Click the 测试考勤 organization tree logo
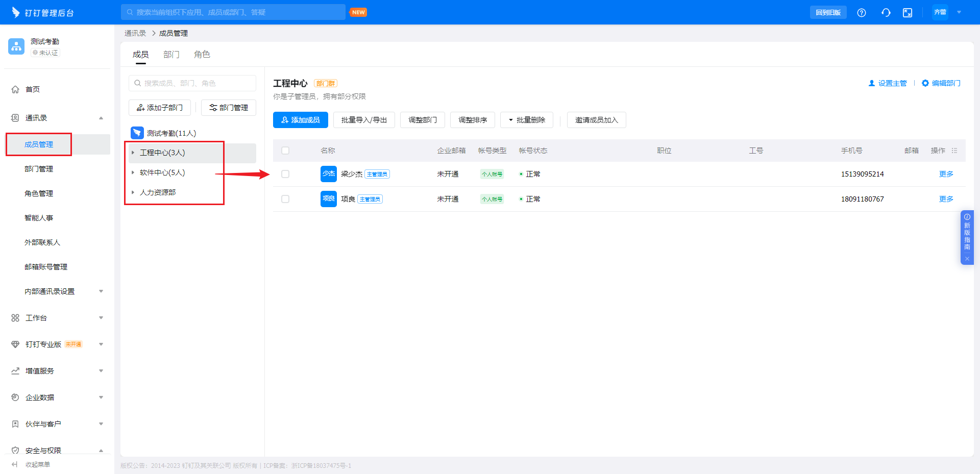Viewport: 980px width, 474px height. tap(137, 133)
